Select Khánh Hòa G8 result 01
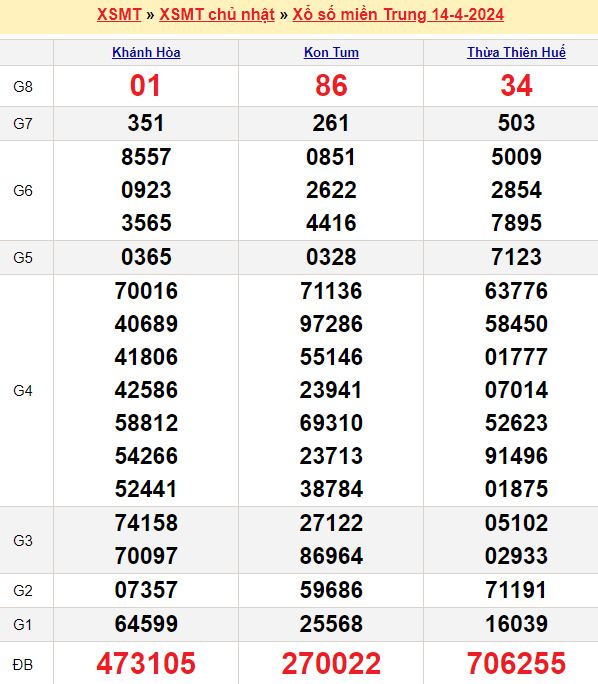The width and height of the screenshot is (598, 684). pos(146,86)
